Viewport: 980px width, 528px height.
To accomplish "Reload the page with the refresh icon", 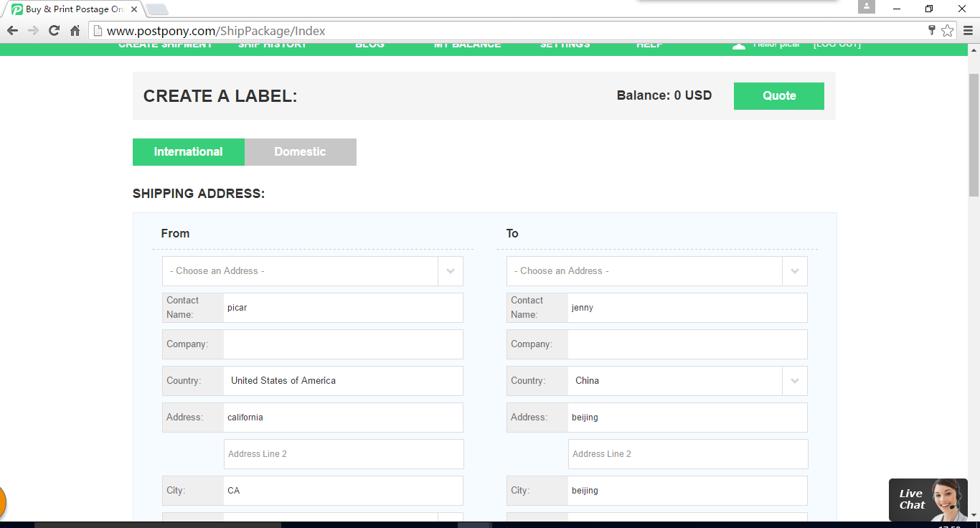I will (54, 31).
